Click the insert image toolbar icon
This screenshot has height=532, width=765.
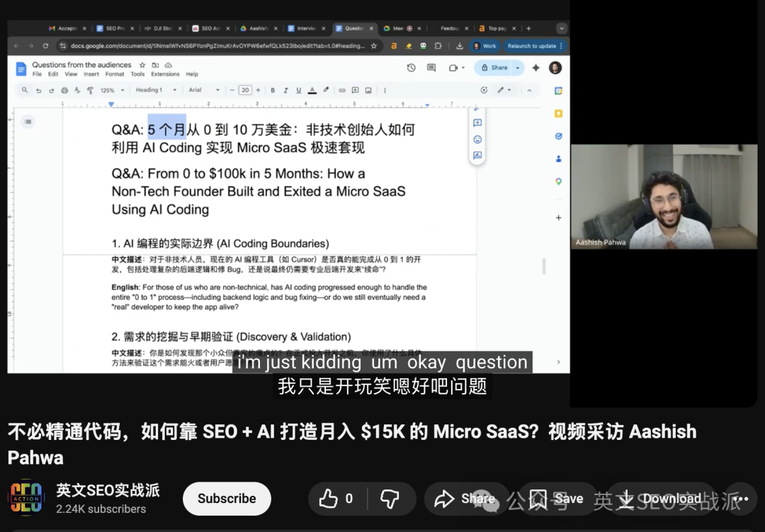[368, 90]
